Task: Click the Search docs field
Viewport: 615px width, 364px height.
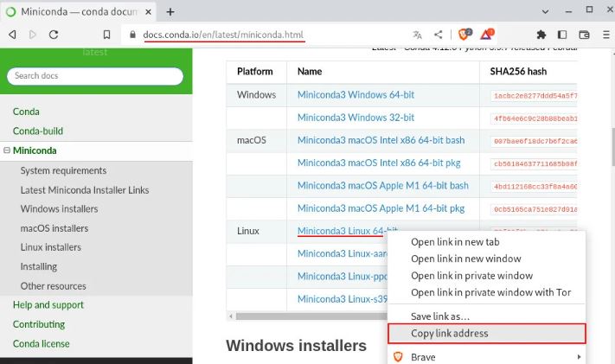Action: coord(95,76)
